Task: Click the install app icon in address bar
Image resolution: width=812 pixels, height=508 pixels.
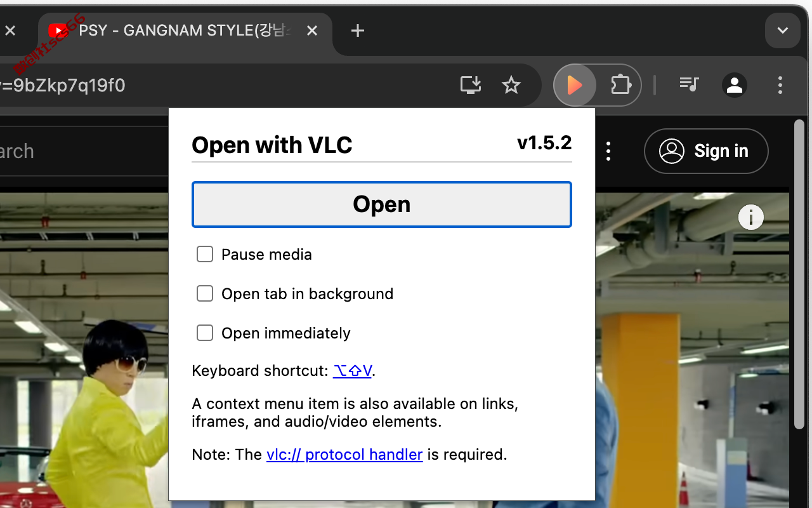Action: tap(471, 84)
